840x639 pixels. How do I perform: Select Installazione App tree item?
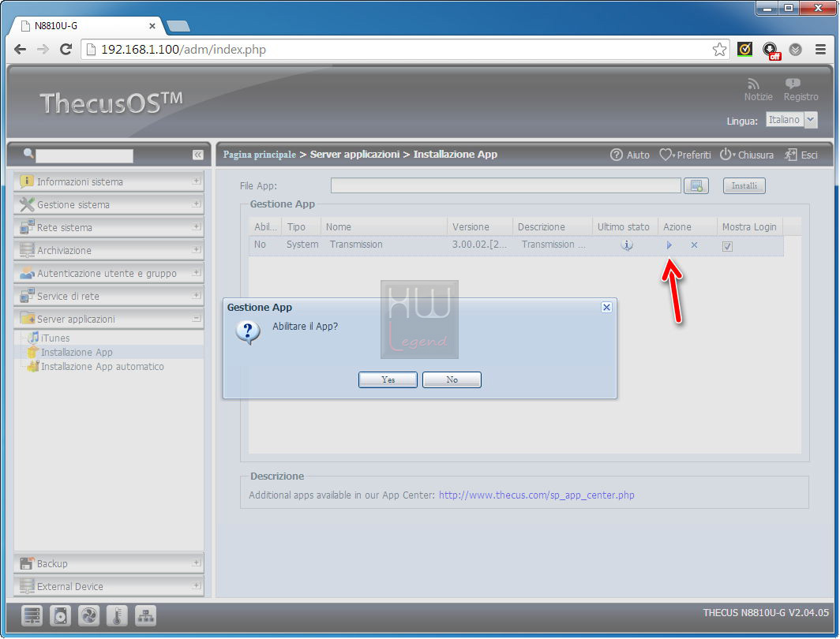pyautogui.click(x=77, y=352)
